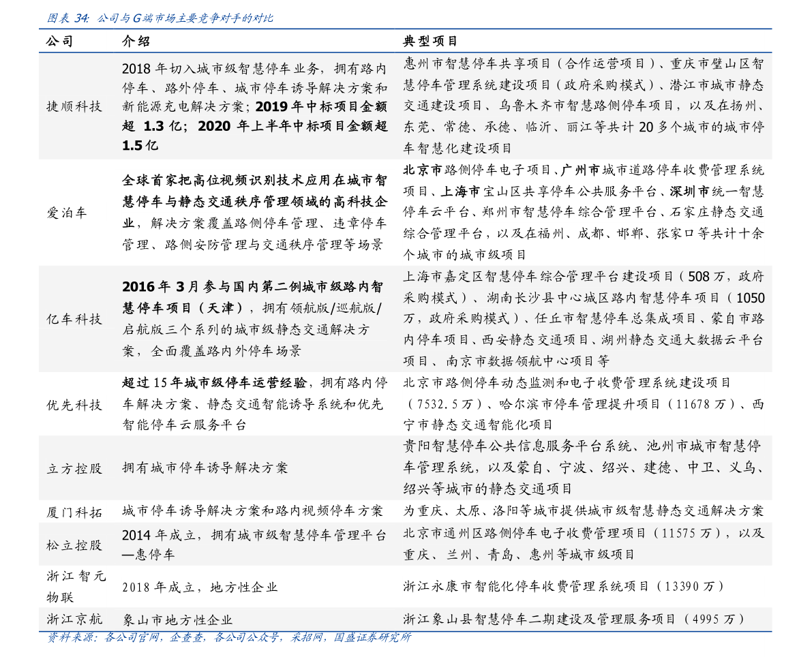This screenshot has width=812, height=657.
Task: Select the 立方控股 company name cell
Action: [x=74, y=468]
